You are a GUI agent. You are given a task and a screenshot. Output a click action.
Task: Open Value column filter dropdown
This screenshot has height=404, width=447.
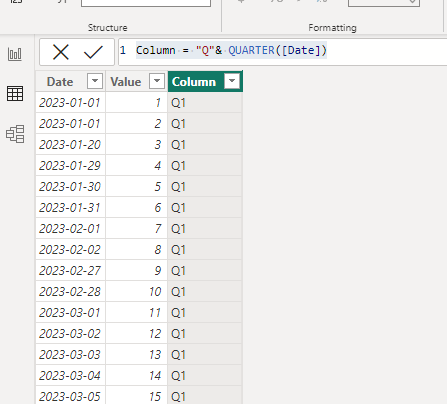pos(157,81)
